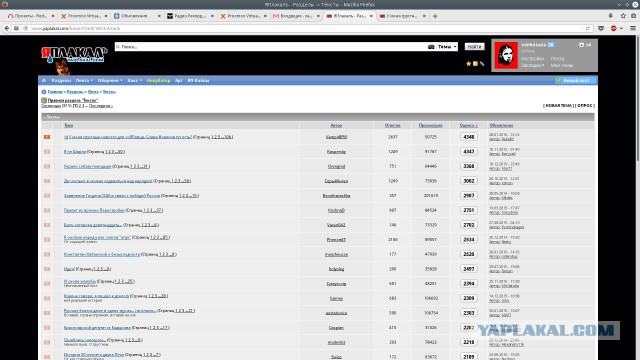This screenshot has width=640, height=360.
Task: Open Почта in the profile box
Action: point(557,59)
